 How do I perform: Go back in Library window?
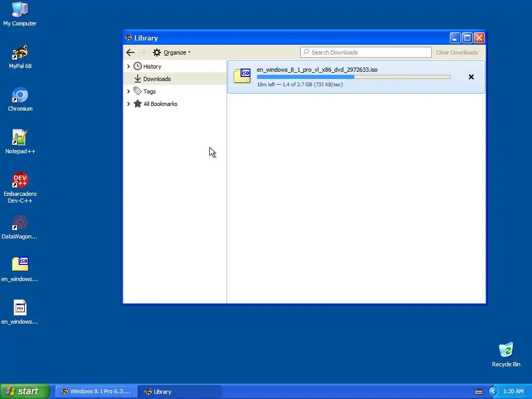tap(130, 52)
